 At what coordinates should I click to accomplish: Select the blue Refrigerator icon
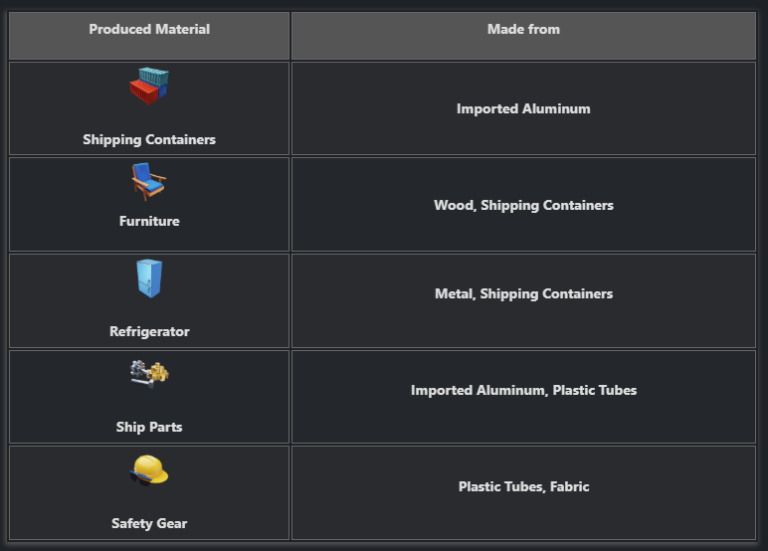tap(149, 279)
